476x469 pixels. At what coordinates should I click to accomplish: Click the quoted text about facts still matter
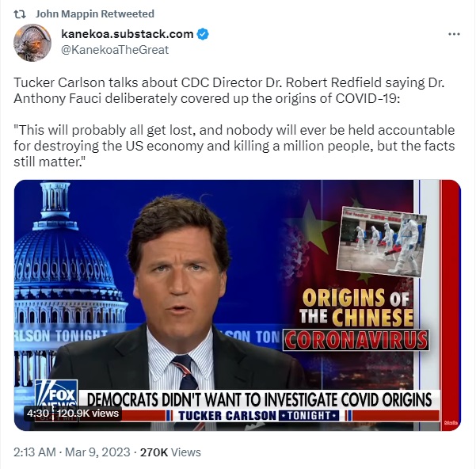234,146
